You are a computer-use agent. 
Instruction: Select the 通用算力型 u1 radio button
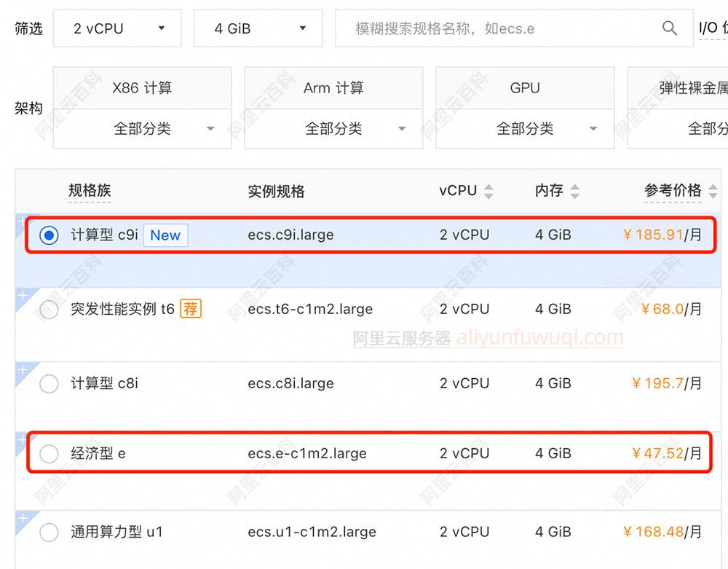[49, 533]
